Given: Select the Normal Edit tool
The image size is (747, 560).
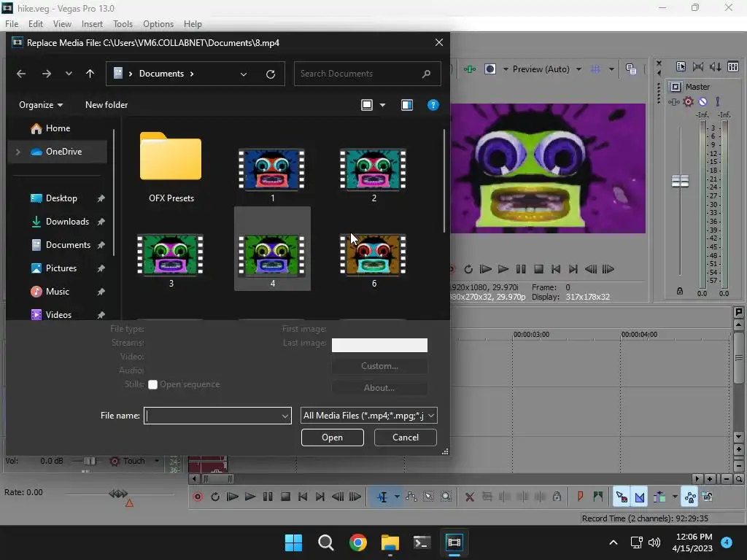Looking at the screenshot, I should coord(382,497).
